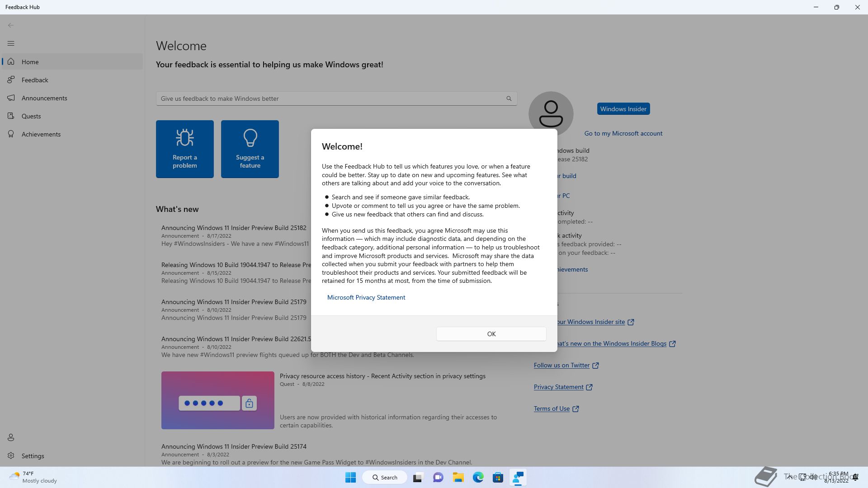Open Feedback section in sidebar
This screenshot has width=868, height=488.
(x=72, y=80)
